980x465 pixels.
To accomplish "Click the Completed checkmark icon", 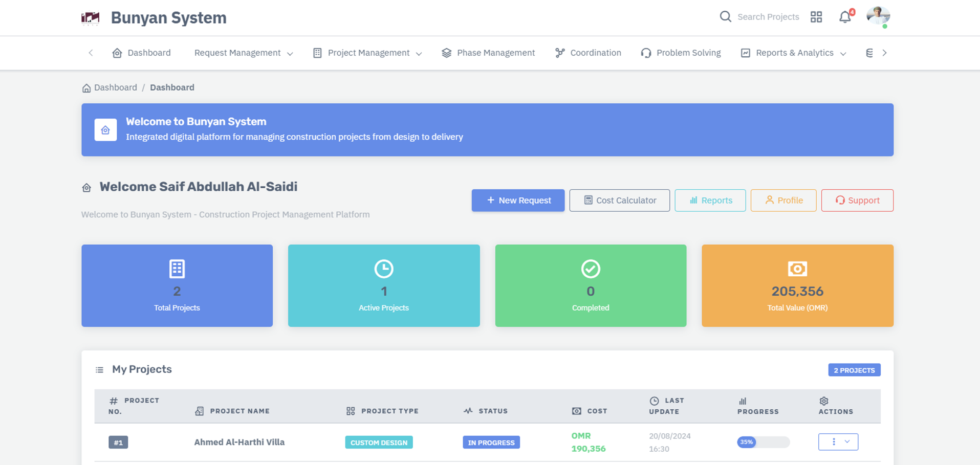I will [591, 269].
